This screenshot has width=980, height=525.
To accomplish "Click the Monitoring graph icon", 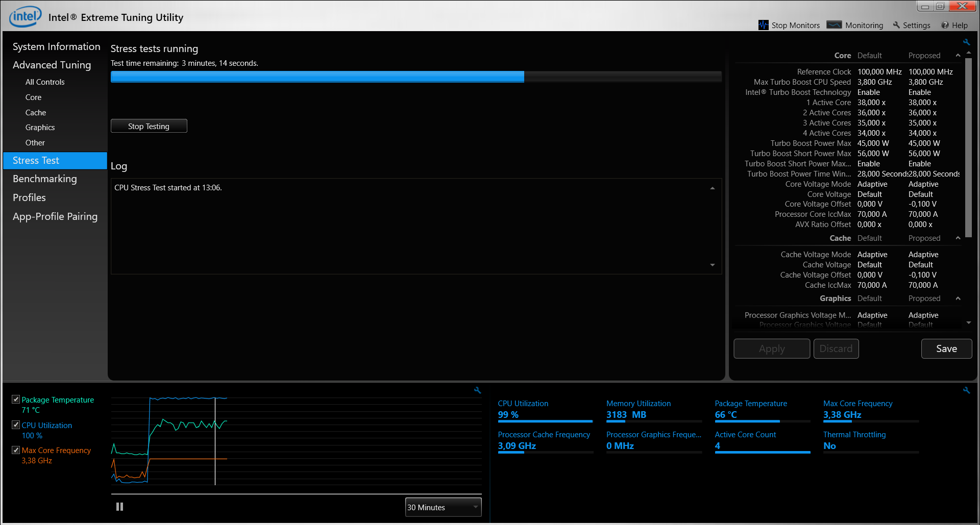I will pos(834,24).
